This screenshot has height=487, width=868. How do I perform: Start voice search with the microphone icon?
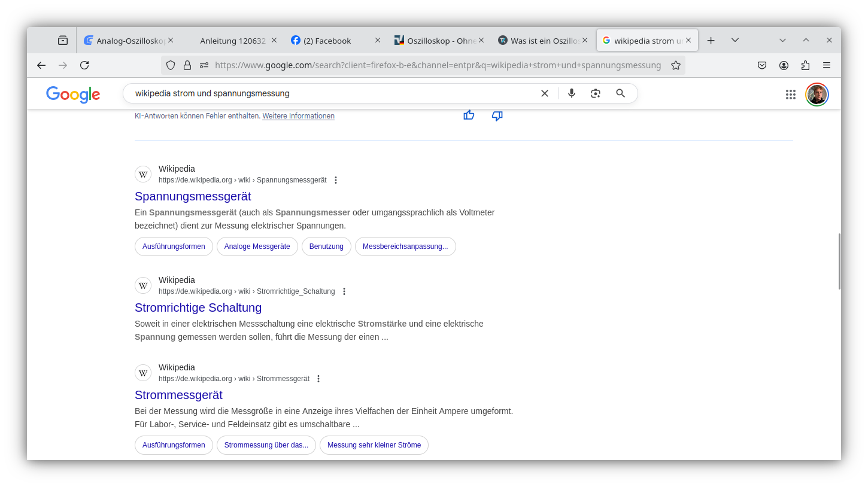(x=571, y=93)
